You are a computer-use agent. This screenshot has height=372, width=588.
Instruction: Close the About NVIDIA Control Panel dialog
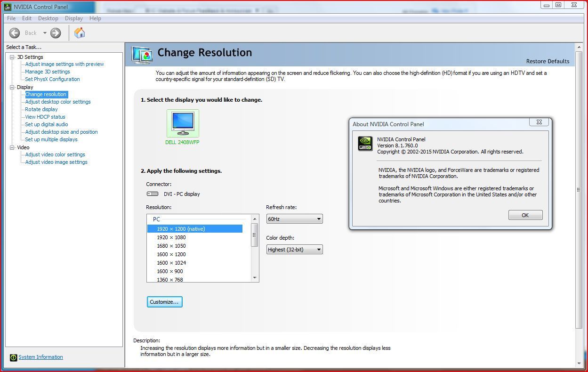coord(539,122)
